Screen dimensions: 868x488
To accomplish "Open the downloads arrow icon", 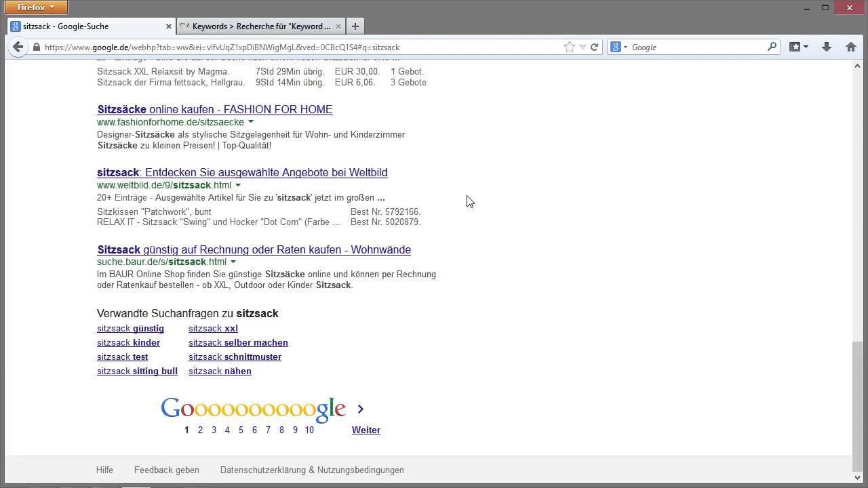I will [826, 47].
